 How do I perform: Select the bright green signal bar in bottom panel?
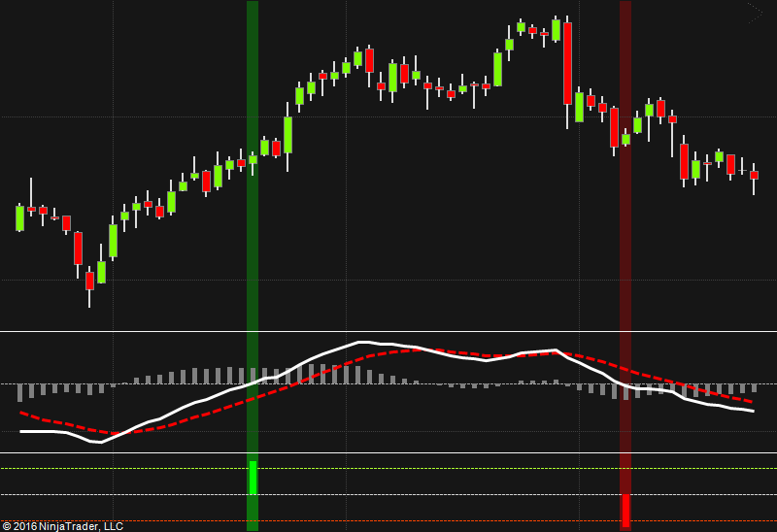click(253, 478)
